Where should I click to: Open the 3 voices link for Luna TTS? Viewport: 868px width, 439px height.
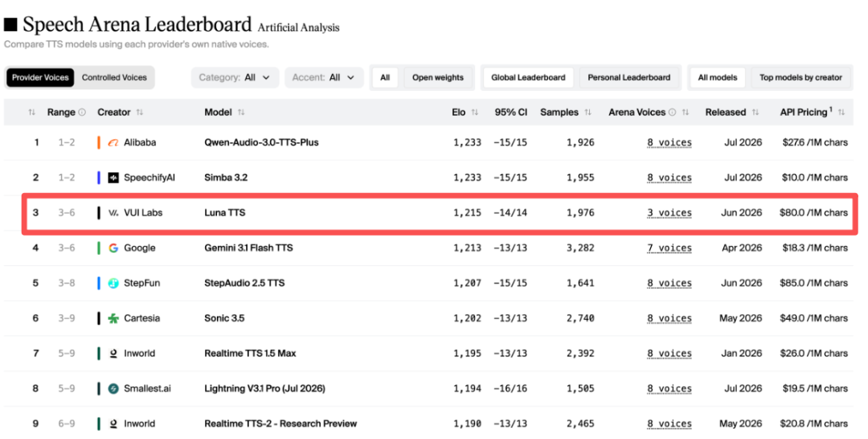[x=669, y=213]
